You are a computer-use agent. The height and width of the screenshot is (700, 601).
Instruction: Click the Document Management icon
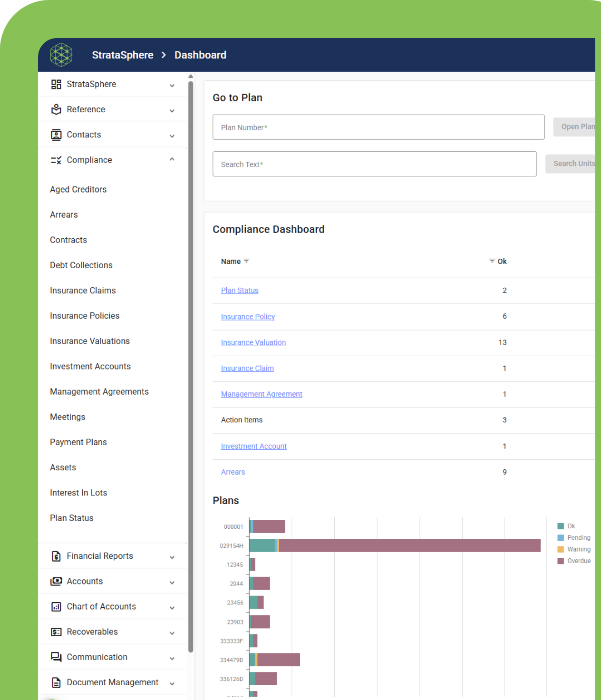(x=56, y=682)
